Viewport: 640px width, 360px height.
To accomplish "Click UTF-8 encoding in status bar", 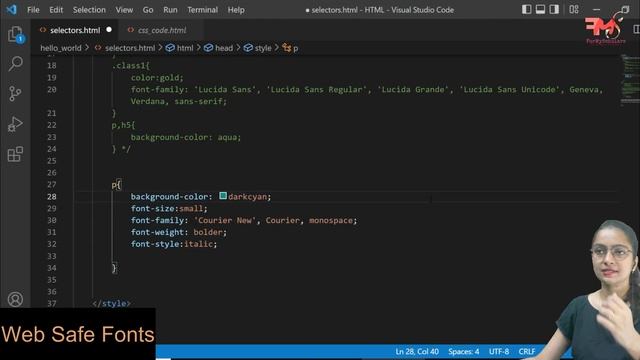I will (499, 351).
